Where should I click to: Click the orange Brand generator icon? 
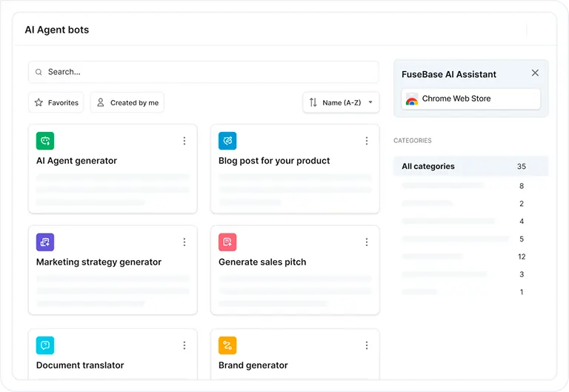[x=227, y=345]
